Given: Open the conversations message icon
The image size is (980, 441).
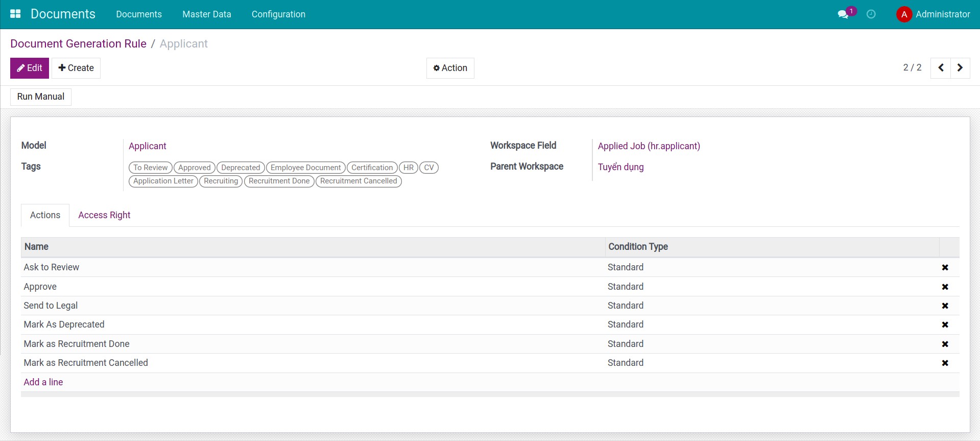Looking at the screenshot, I should (x=843, y=14).
